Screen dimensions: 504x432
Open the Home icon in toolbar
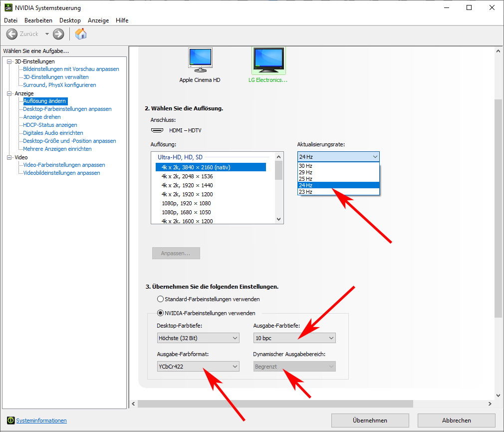[81, 34]
